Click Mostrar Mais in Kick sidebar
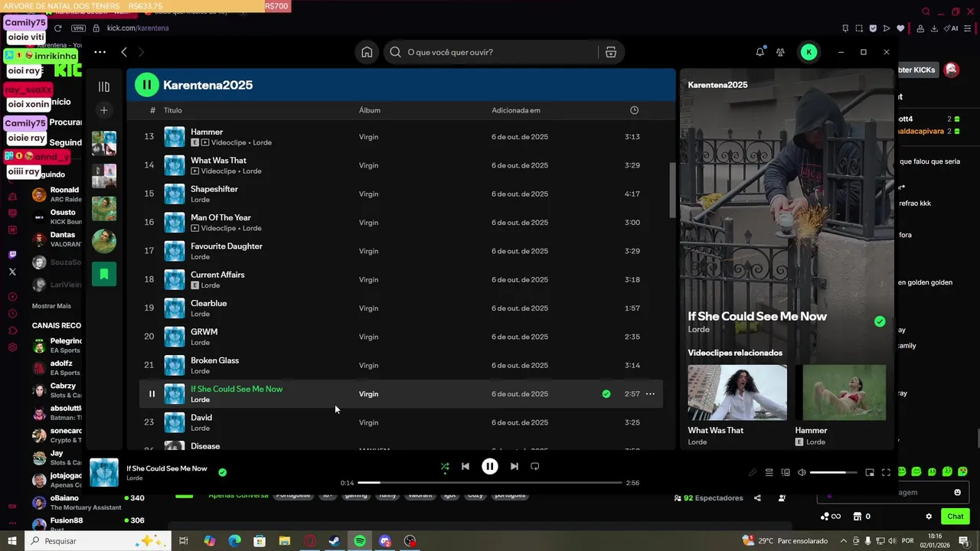Viewport: 980px width, 551px height. 51,306
